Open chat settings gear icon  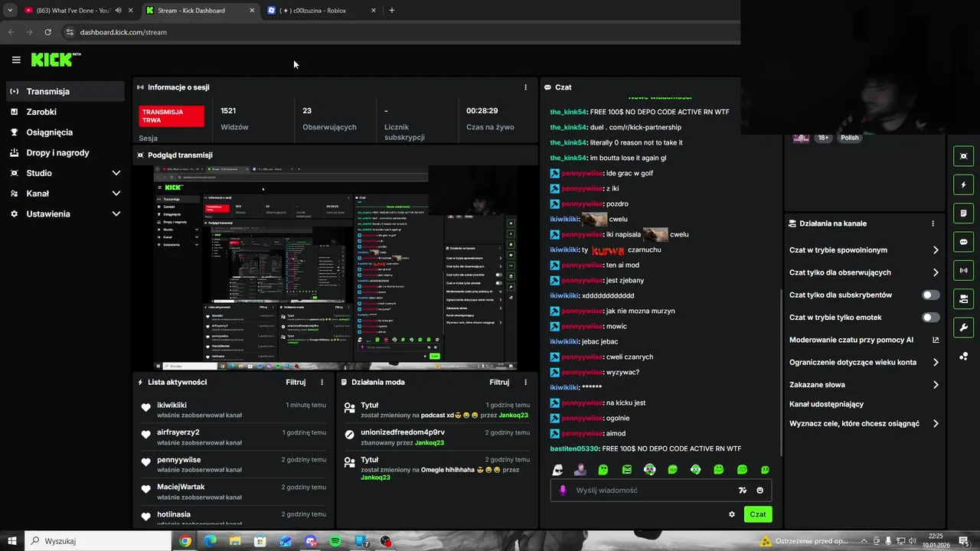coord(731,514)
